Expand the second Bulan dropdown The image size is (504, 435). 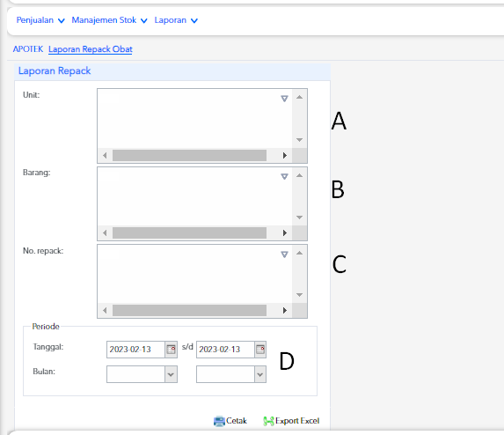coord(260,374)
